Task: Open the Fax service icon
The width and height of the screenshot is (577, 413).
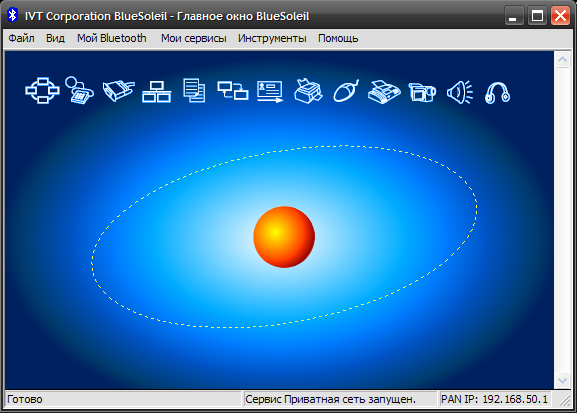Action: [384, 92]
